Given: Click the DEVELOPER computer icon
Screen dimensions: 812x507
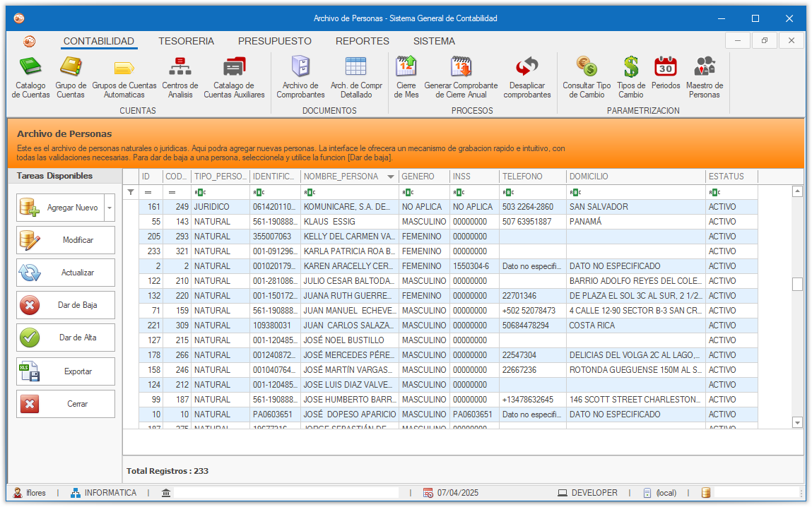Looking at the screenshot, I should tap(563, 493).
